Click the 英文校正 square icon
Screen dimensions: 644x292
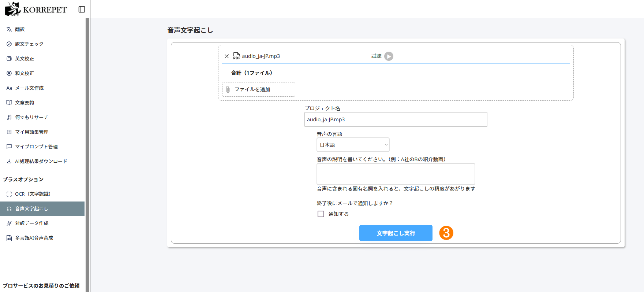click(x=9, y=59)
